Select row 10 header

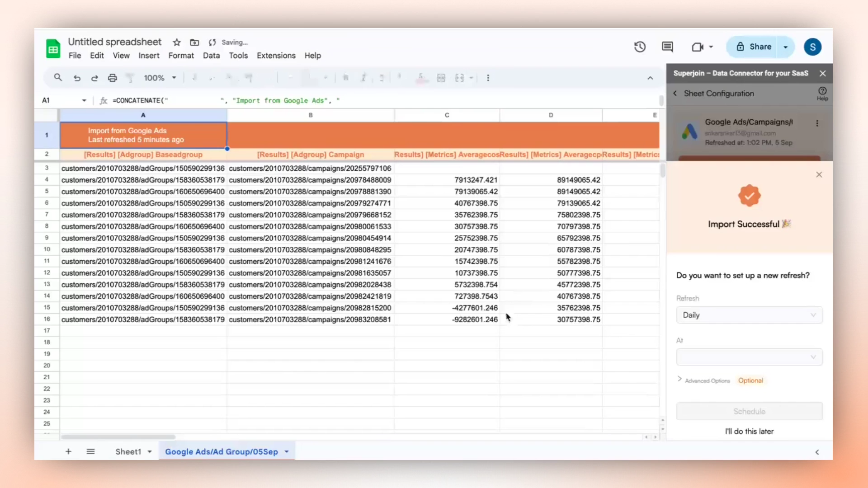[x=47, y=249]
